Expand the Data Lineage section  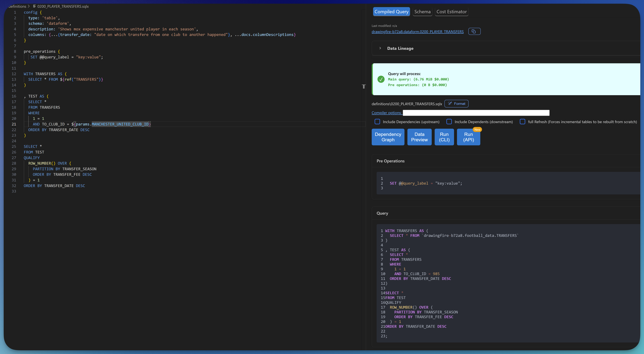[x=380, y=48]
